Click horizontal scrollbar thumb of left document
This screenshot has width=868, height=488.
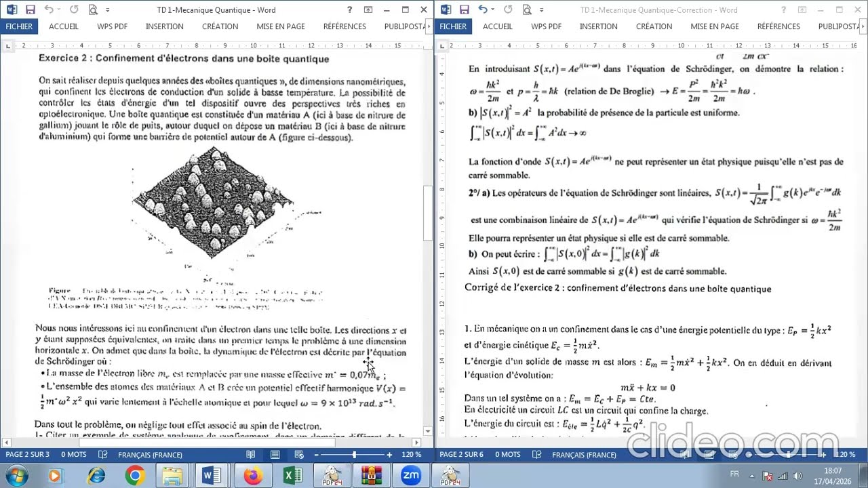pos(207,443)
